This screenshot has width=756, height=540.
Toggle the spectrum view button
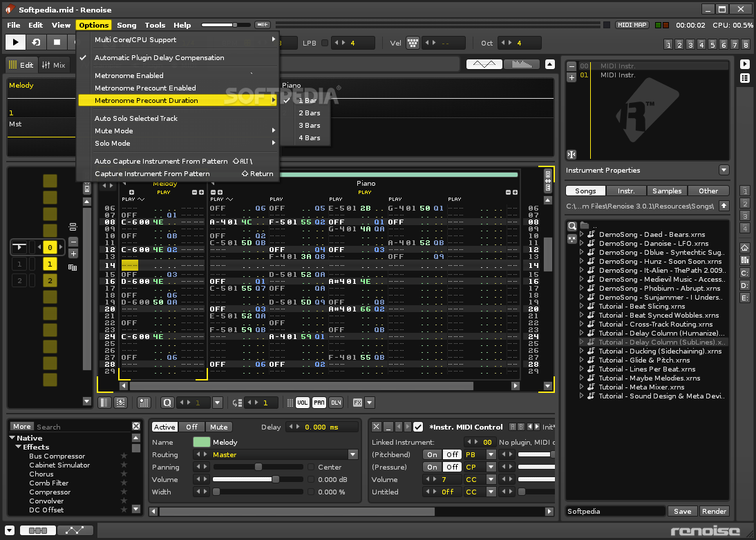coord(521,64)
